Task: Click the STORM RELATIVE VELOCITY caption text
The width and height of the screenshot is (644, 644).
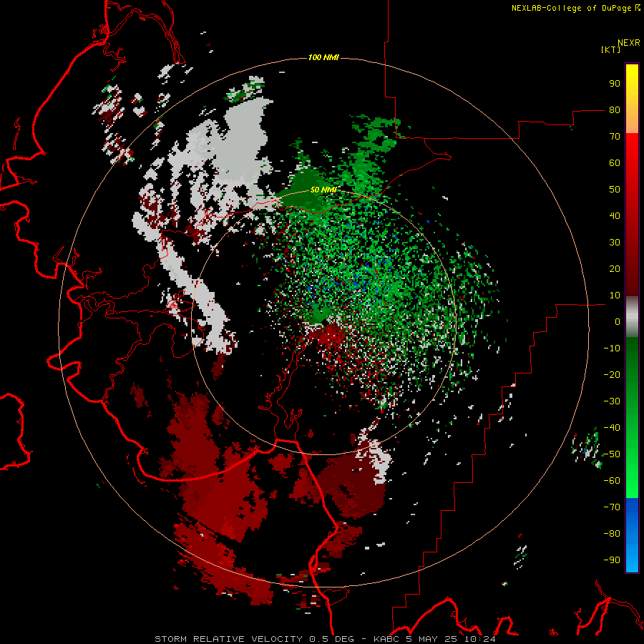Action: (x=229, y=639)
